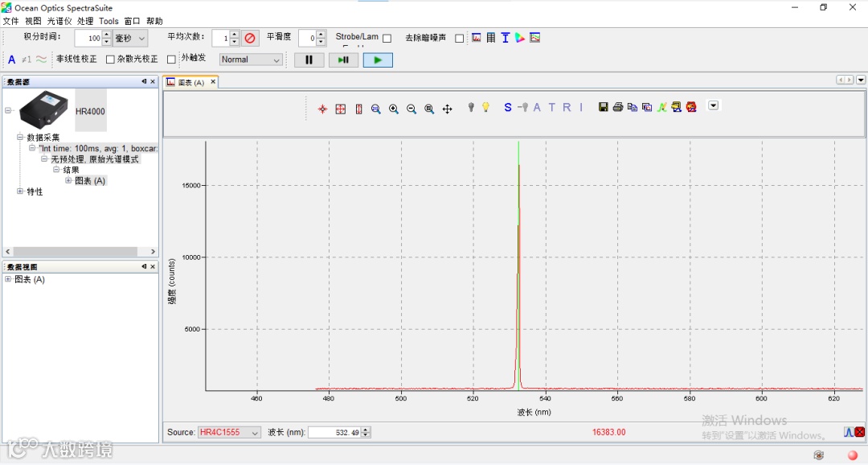Zoom out of the graph
The width and height of the screenshot is (868, 465).
pos(411,109)
